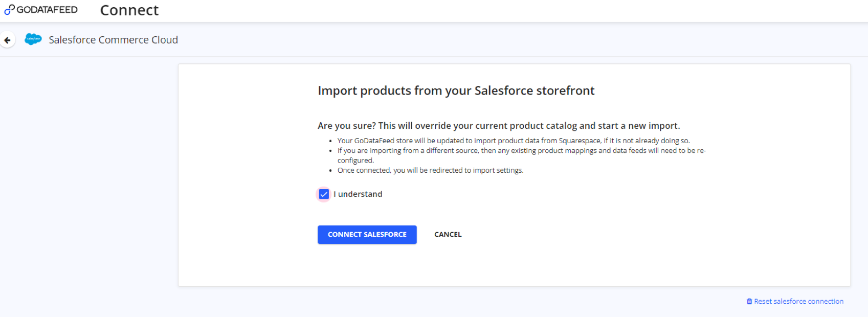Uncheck the I understand checkbox
This screenshot has width=868, height=317.
pyautogui.click(x=324, y=194)
